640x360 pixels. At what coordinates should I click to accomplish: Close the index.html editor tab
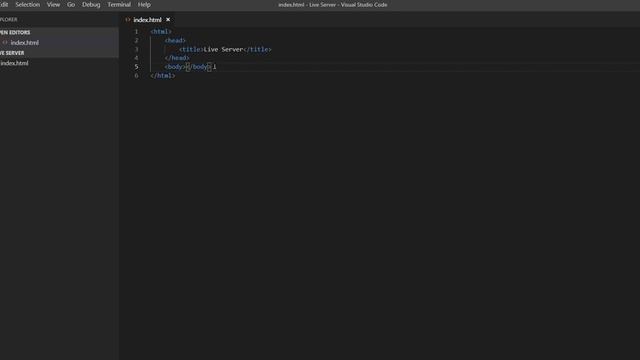coord(168,20)
